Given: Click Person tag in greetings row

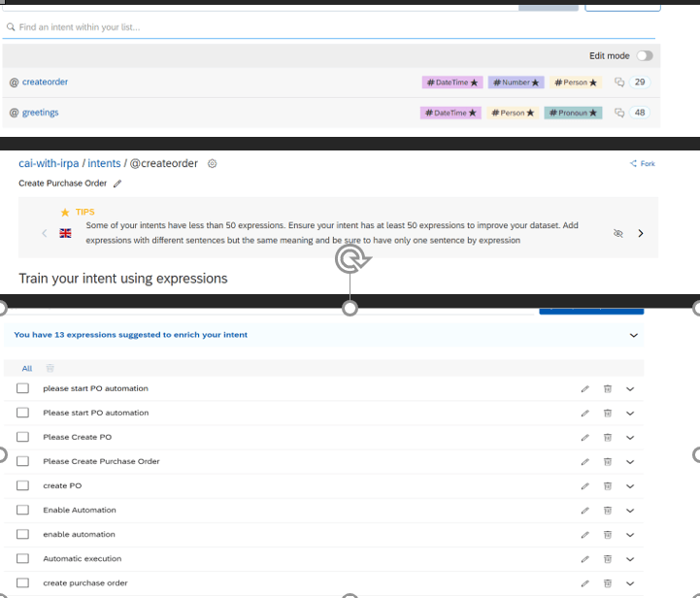Looking at the screenshot, I should [513, 113].
